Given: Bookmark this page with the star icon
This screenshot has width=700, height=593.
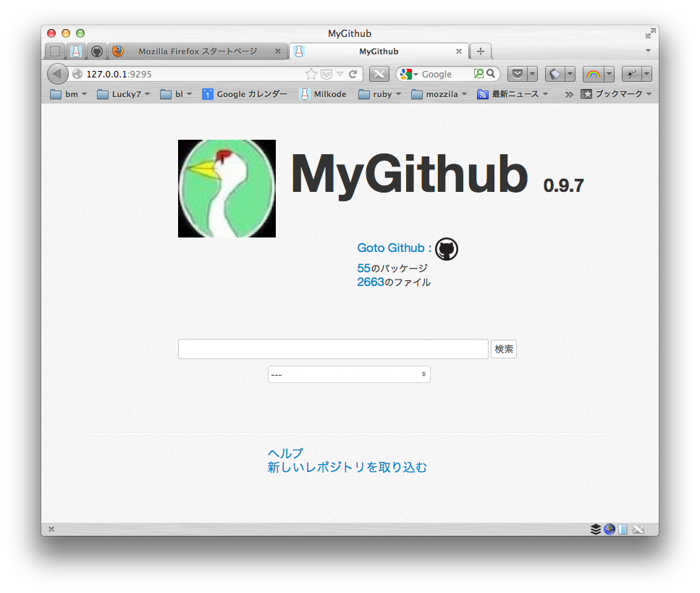Looking at the screenshot, I should [311, 74].
